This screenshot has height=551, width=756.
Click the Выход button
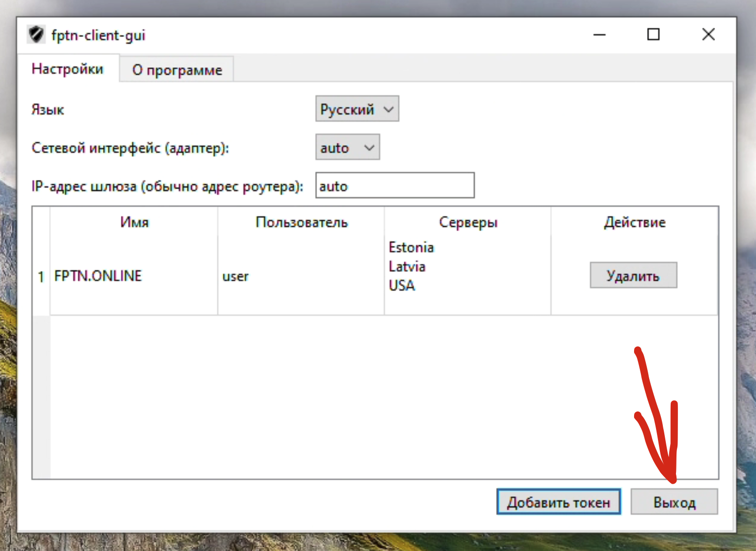tap(675, 502)
